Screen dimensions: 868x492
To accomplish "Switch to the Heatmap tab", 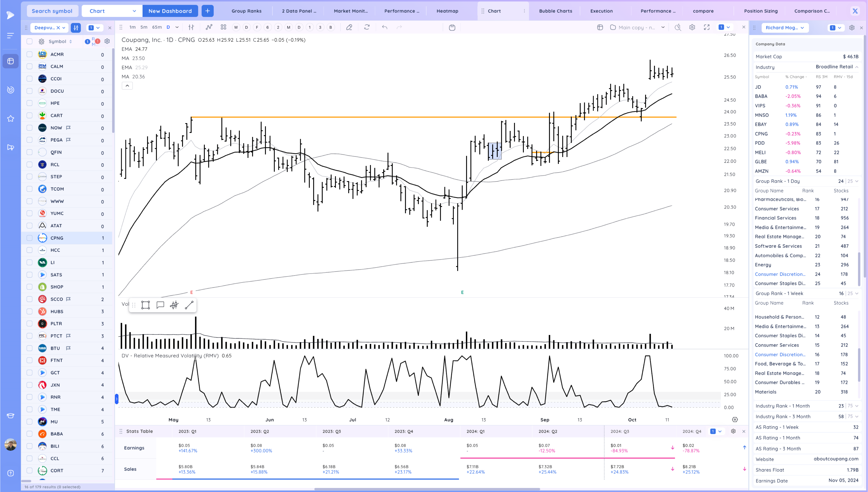I will click(x=447, y=11).
